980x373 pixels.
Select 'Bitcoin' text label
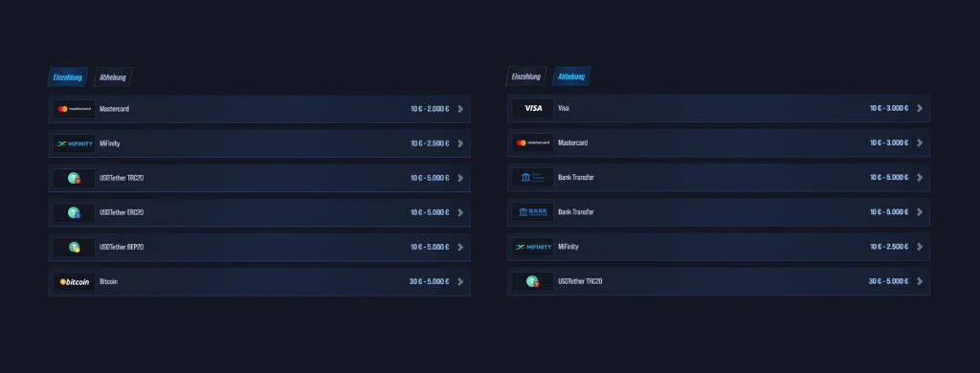click(x=109, y=282)
